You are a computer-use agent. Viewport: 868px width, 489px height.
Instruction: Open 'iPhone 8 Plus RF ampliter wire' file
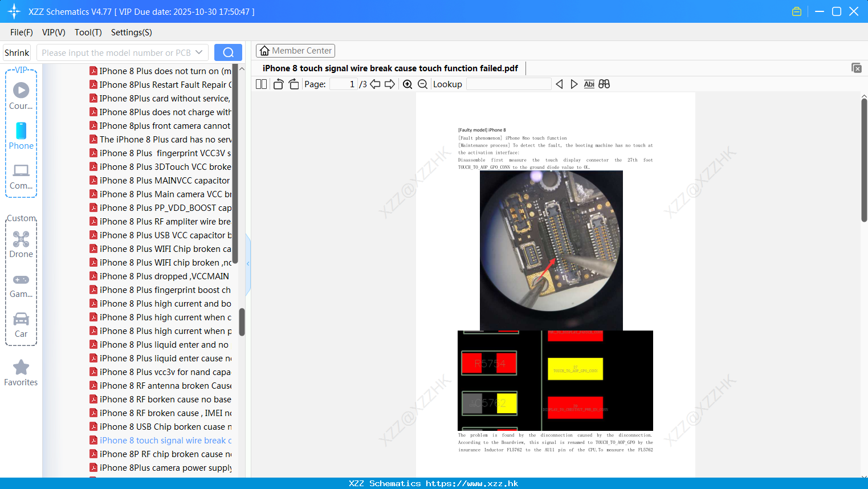(160, 222)
